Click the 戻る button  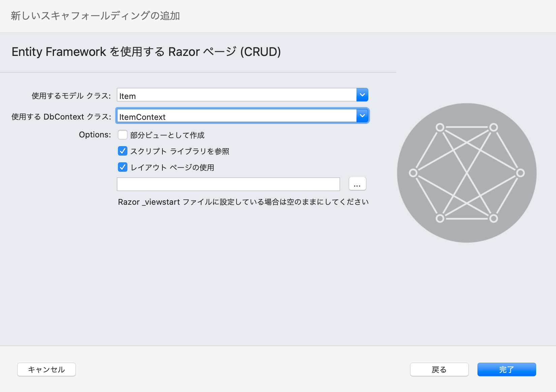(439, 369)
